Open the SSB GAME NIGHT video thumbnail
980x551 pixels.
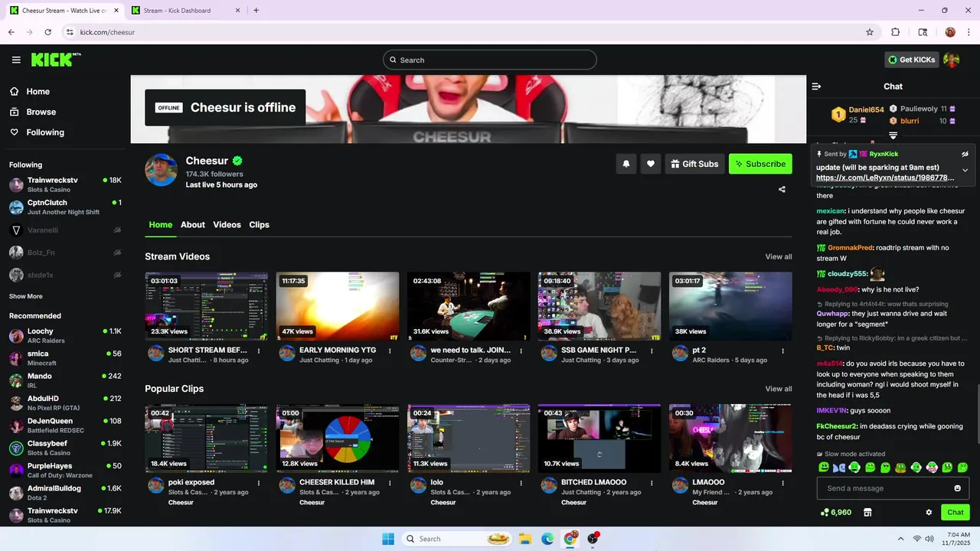599,306
